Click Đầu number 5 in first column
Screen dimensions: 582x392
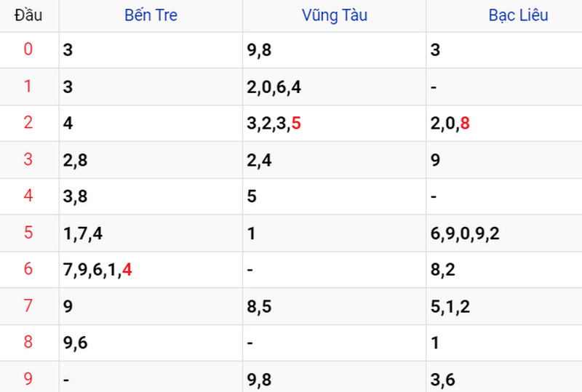point(28,233)
